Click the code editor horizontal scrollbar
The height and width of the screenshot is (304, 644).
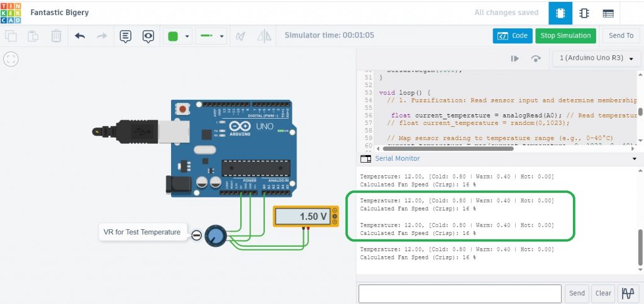pyautogui.click(x=448, y=148)
